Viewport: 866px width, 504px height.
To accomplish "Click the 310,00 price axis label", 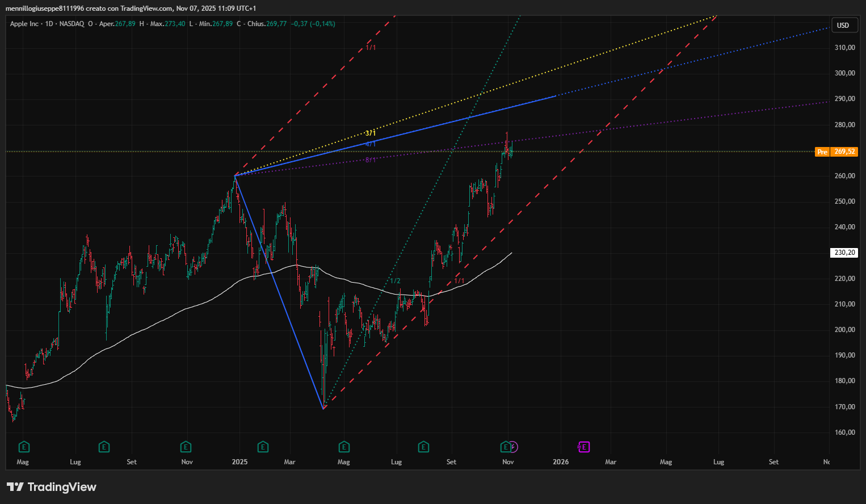I will pos(845,48).
